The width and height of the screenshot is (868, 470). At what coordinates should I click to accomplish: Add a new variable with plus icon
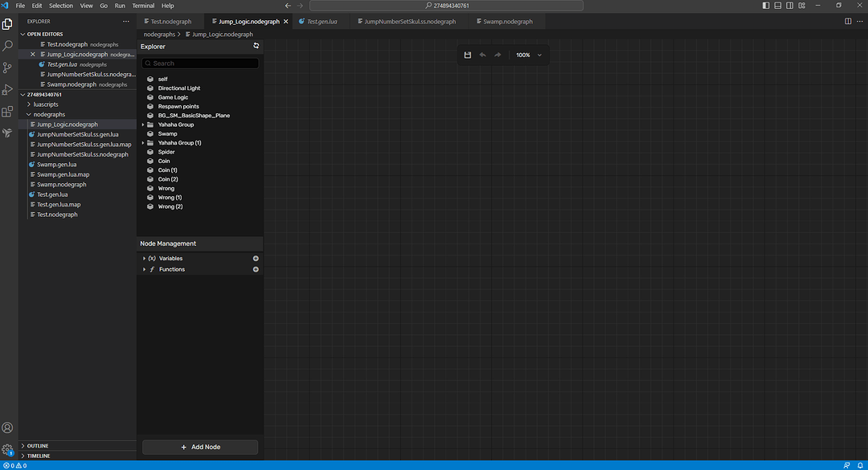coord(256,259)
